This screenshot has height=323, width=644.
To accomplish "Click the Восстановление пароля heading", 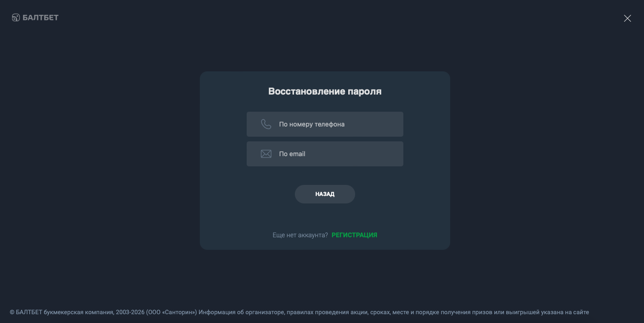I will (325, 91).
